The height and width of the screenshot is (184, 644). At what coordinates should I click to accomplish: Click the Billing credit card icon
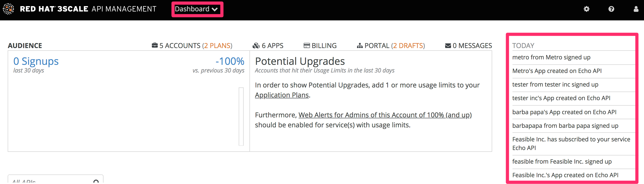[x=306, y=46]
